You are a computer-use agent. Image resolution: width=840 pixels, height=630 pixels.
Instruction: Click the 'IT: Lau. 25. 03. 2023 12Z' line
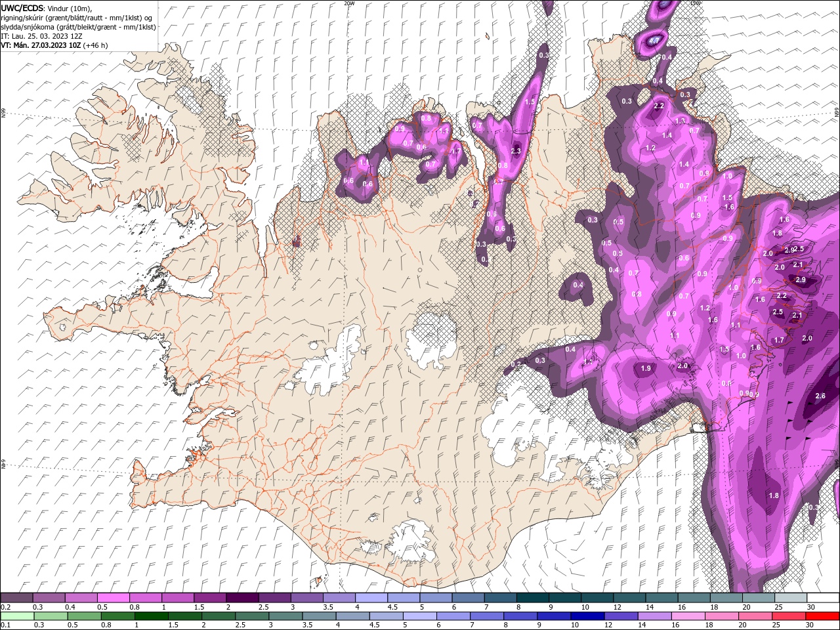click(41, 36)
